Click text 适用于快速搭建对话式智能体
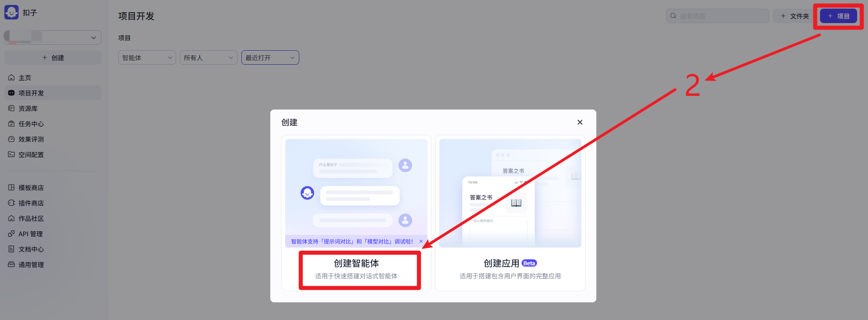The height and width of the screenshot is (320, 868). [356, 276]
